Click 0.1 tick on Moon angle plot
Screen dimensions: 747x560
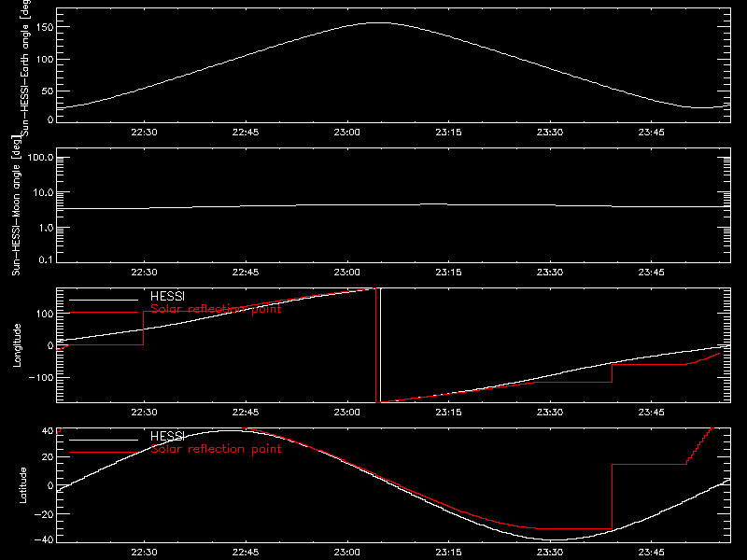pos(46,259)
